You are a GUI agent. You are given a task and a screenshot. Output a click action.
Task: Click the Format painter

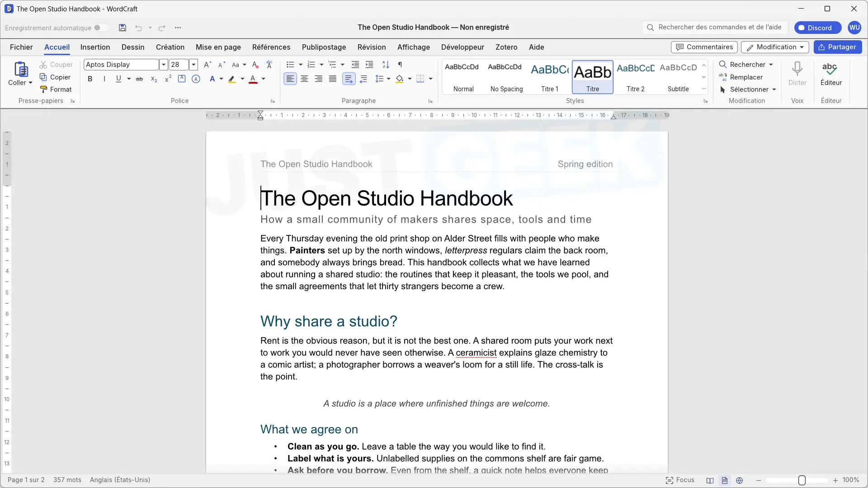tap(56, 89)
